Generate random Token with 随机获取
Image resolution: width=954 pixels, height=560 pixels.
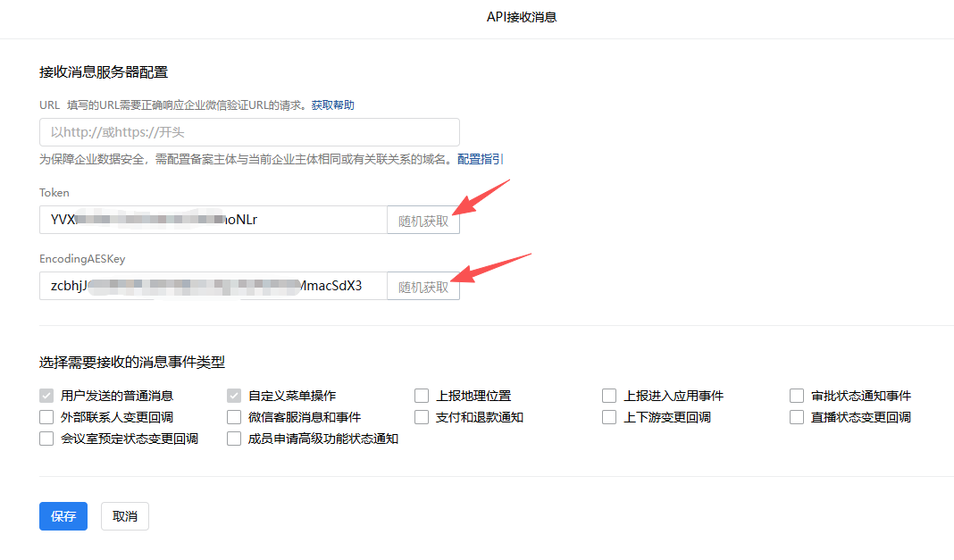[423, 221]
